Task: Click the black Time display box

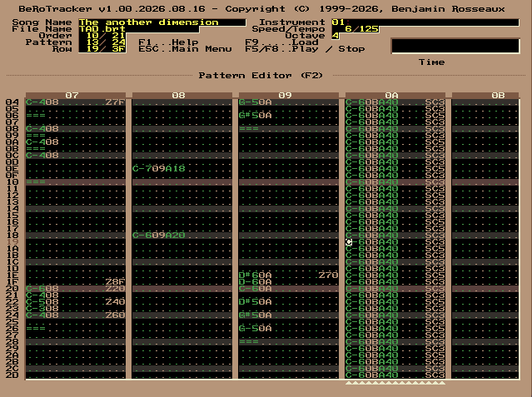Action: (455, 46)
